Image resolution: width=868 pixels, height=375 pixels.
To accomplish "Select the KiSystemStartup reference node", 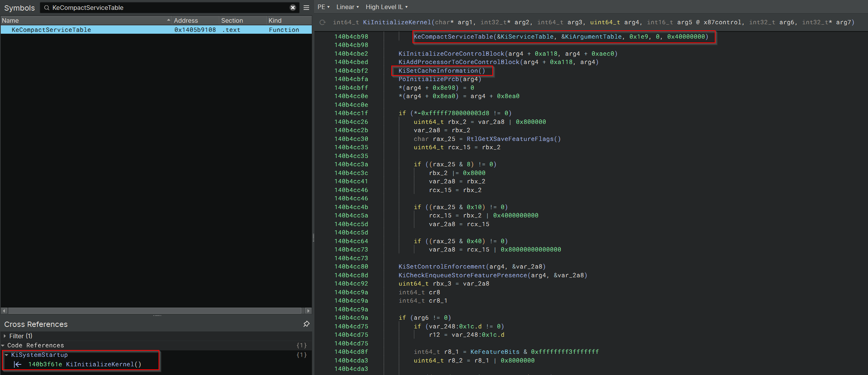I will pyautogui.click(x=39, y=355).
